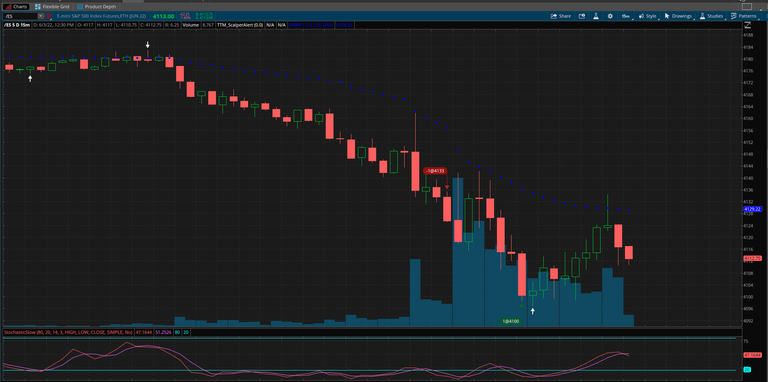The image size is (768, 382).
Task: Expand the /ES symbol dropdown arrow
Action: coord(41,16)
